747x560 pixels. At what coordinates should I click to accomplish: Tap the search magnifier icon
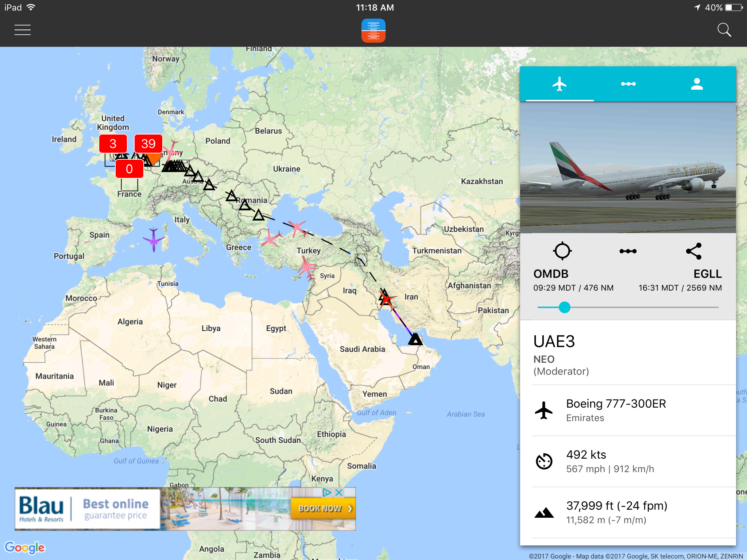point(724,30)
